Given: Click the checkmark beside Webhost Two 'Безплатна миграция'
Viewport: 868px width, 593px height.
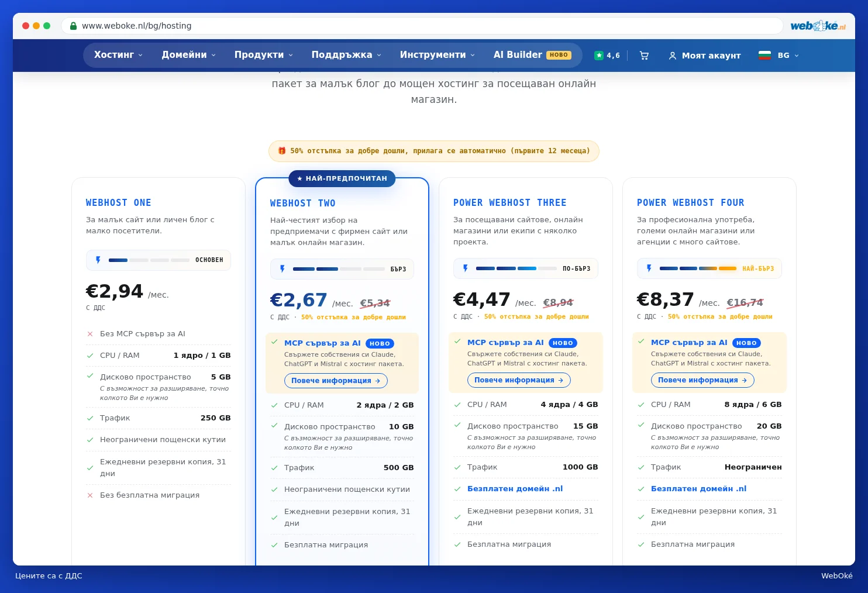Looking at the screenshot, I should [274, 545].
